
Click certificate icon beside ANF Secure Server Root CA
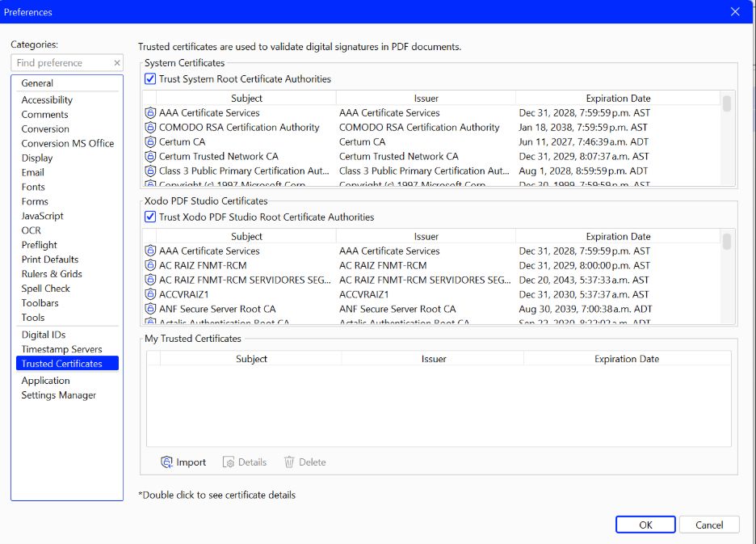150,309
